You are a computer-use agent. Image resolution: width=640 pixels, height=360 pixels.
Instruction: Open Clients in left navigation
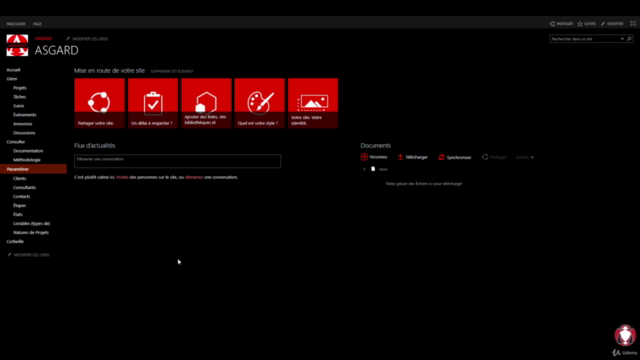19,178
